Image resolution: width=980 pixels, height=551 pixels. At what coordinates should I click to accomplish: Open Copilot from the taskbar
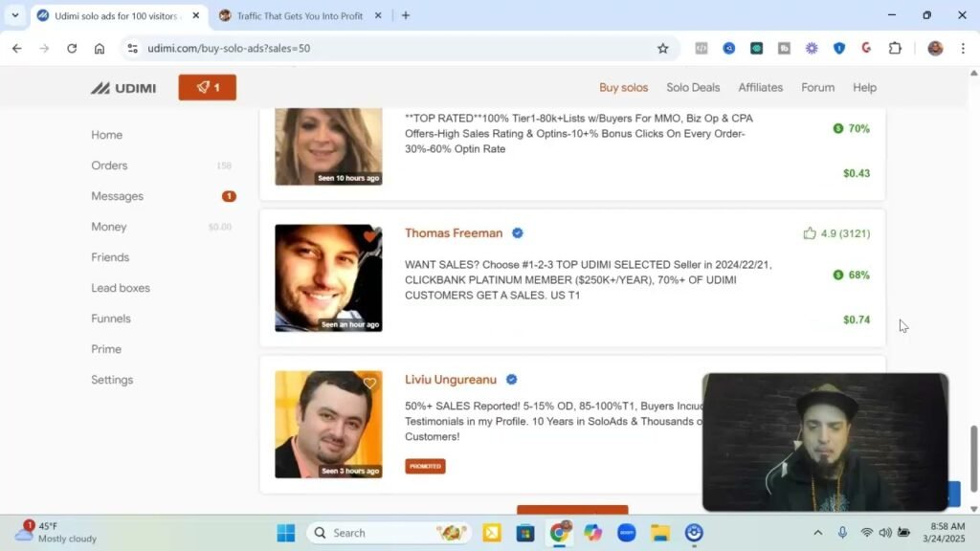pyautogui.click(x=592, y=533)
